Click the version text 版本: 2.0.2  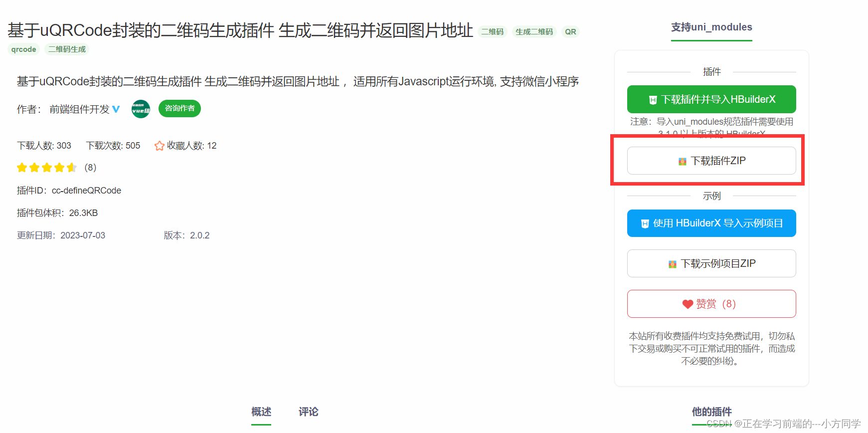187,235
